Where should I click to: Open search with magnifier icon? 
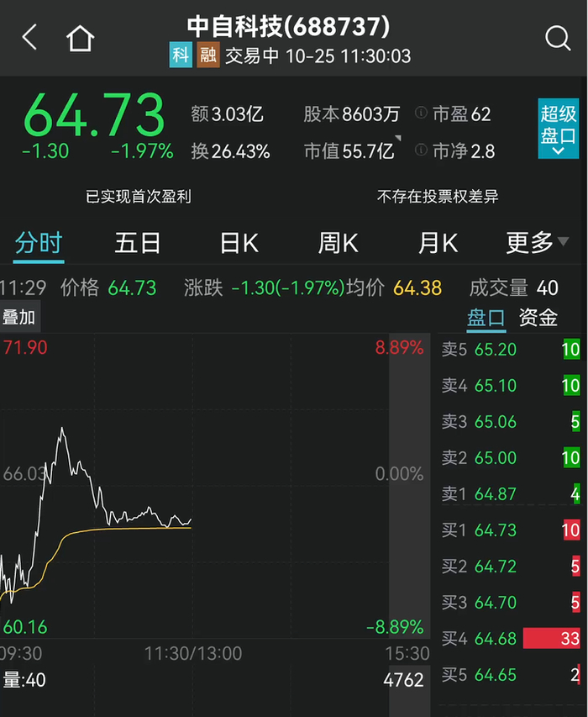(x=558, y=38)
